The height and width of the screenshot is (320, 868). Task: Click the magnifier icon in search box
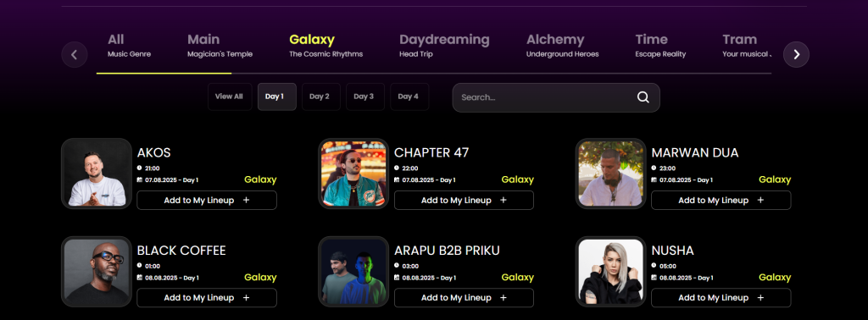pos(643,97)
